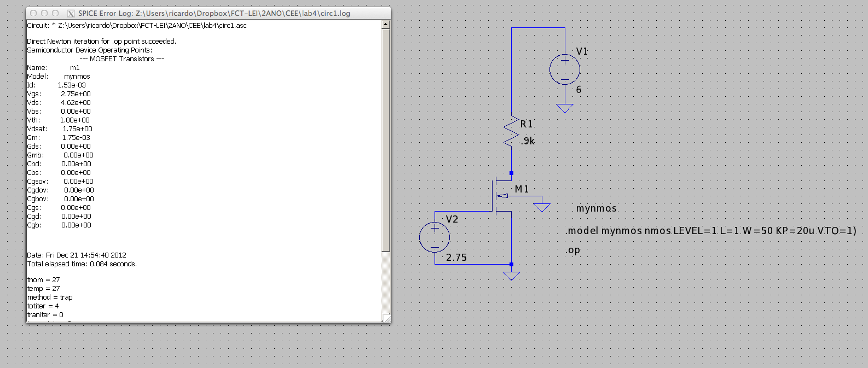Zoom the SPICE Error Log window
The width and height of the screenshot is (868, 368).
(55, 13)
